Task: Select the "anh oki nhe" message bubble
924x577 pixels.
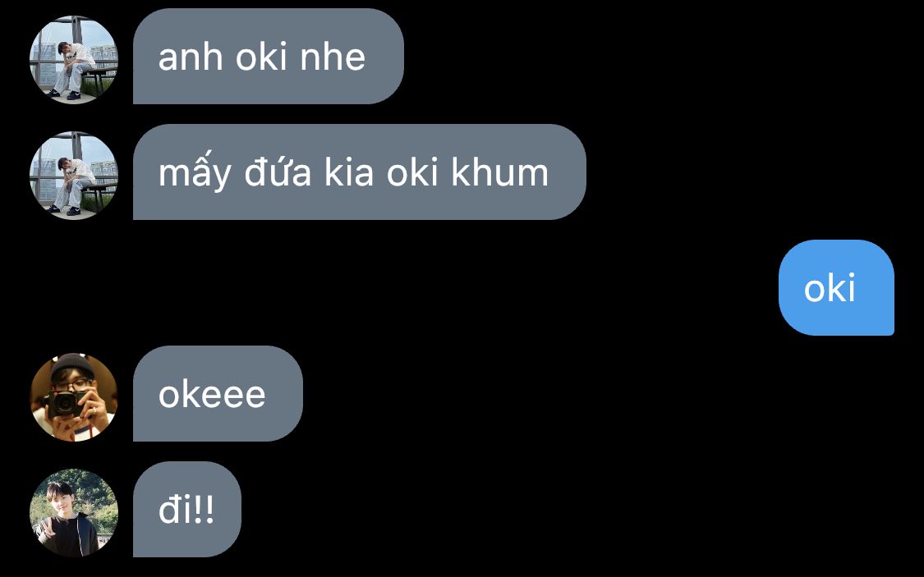Action: point(268,56)
